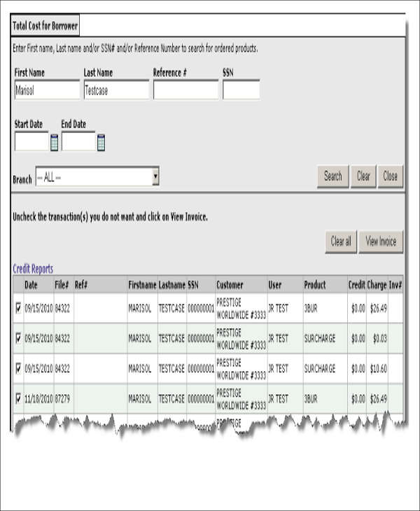Image resolution: width=420 pixels, height=511 pixels.
Task: Focus the SSN input field
Action: (x=241, y=90)
